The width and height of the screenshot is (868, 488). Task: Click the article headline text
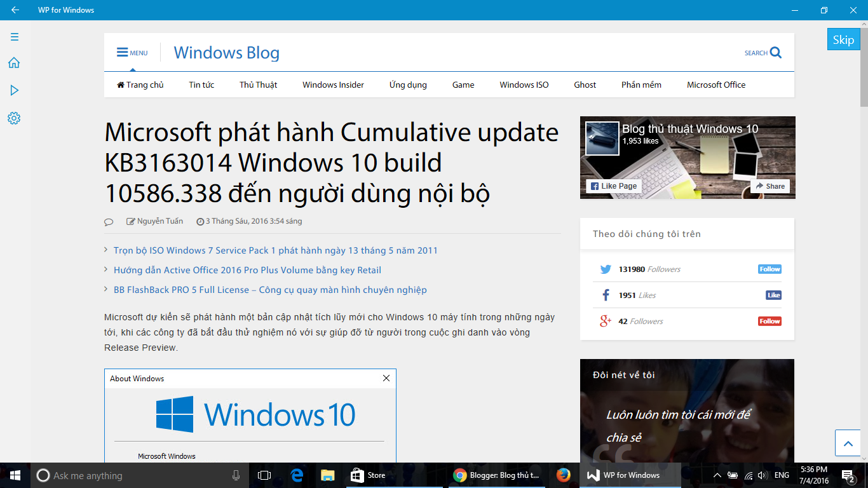pyautogui.click(x=332, y=163)
